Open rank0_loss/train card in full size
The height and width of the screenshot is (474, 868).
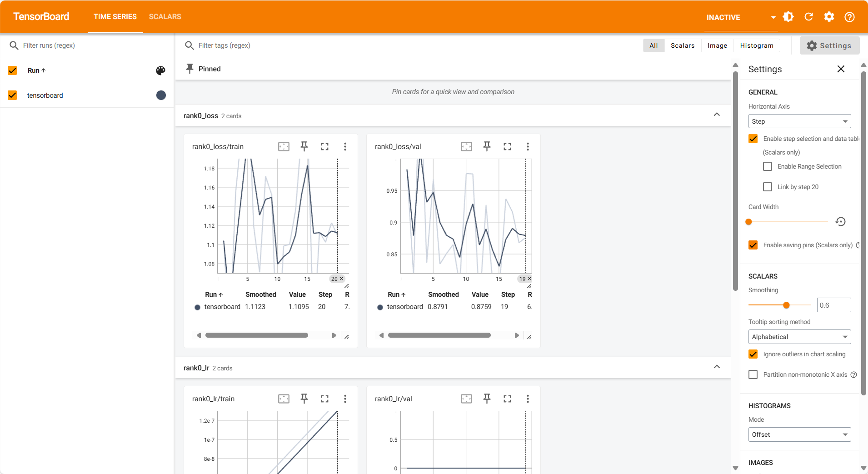pos(324,146)
